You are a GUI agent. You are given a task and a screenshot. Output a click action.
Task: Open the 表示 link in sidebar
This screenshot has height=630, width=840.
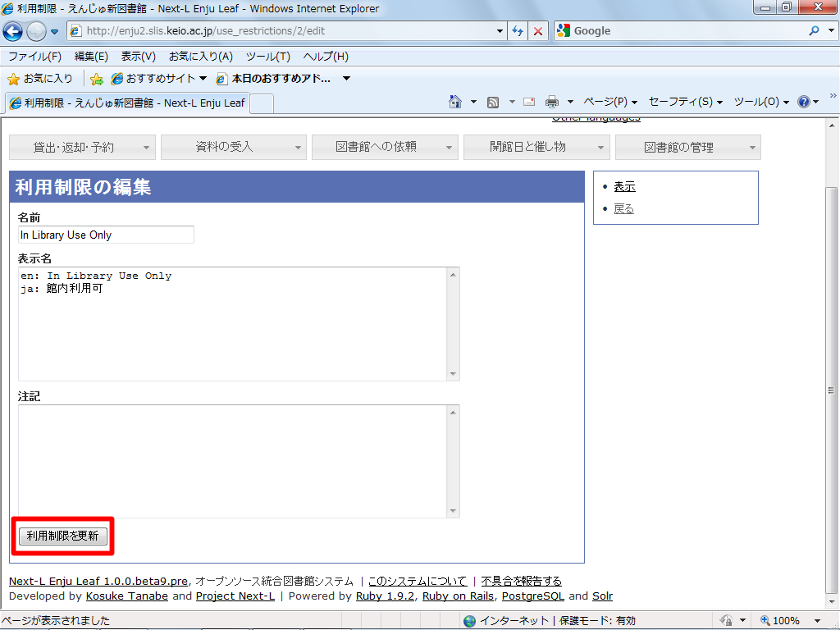coord(624,186)
